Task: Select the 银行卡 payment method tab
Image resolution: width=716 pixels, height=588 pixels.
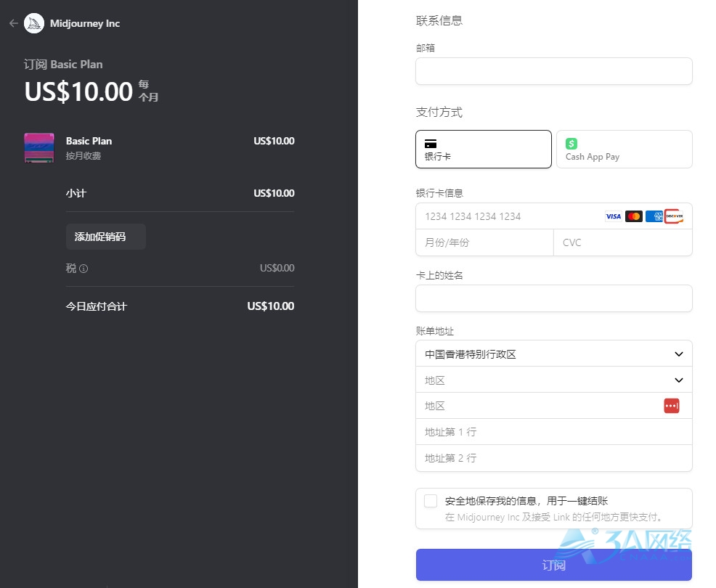Action: (483, 149)
